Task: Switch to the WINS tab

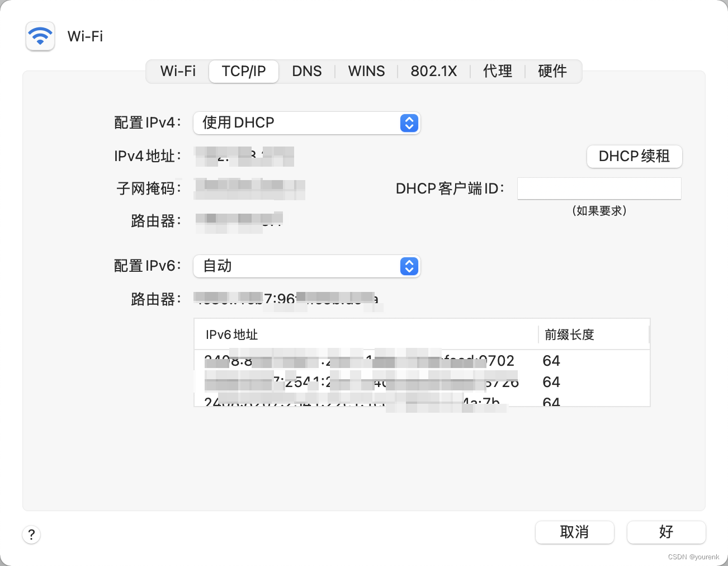Action: [366, 71]
